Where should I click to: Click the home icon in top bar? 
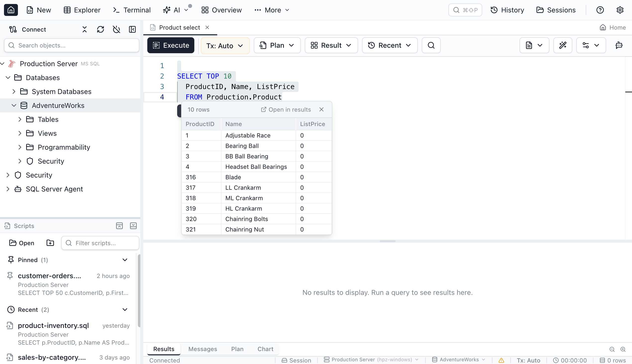pos(11,10)
